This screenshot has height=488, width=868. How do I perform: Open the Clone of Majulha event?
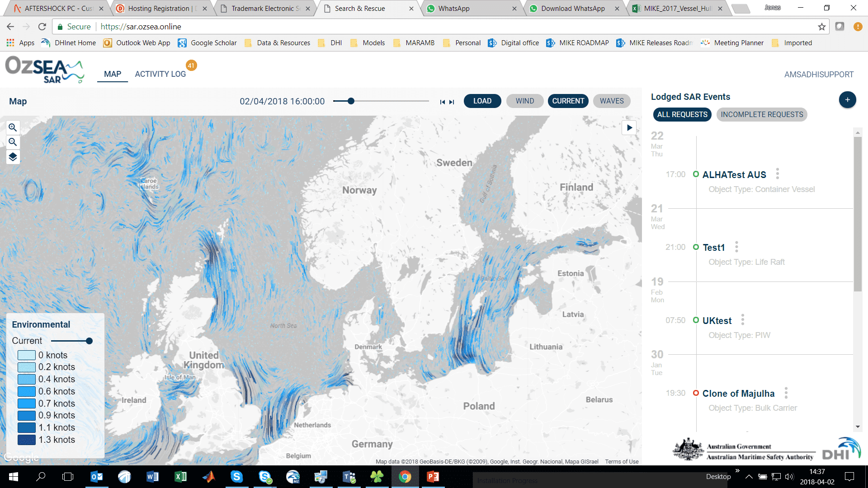[738, 394]
